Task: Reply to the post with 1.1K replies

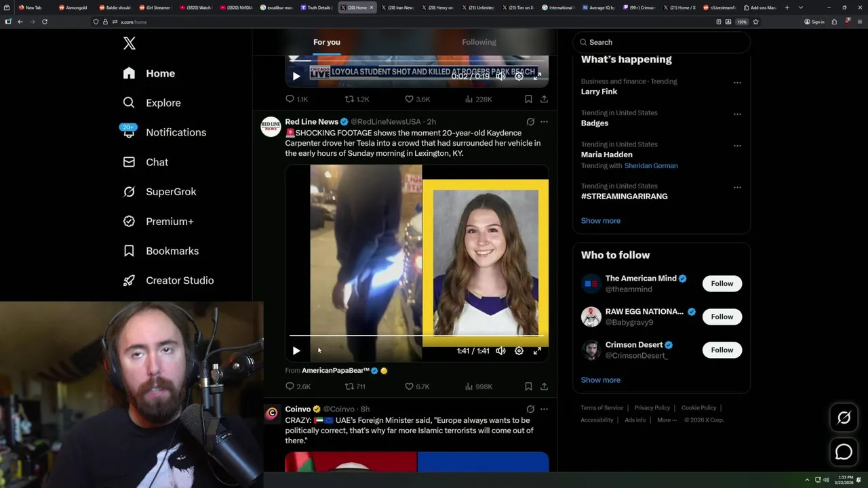Action: tap(297, 99)
